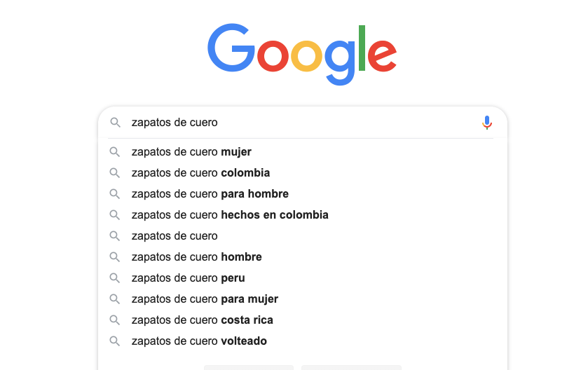Image resolution: width=588 pixels, height=370 pixels.
Task: Click the voice search microphone icon
Action: 487,123
